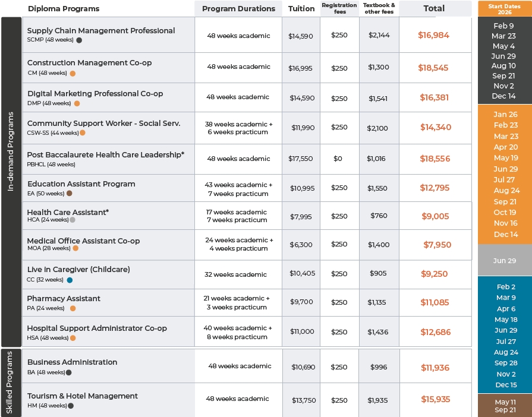Click the In-demand Programs vertical label
The height and width of the screenshot is (417, 532).
pyautogui.click(x=11, y=153)
